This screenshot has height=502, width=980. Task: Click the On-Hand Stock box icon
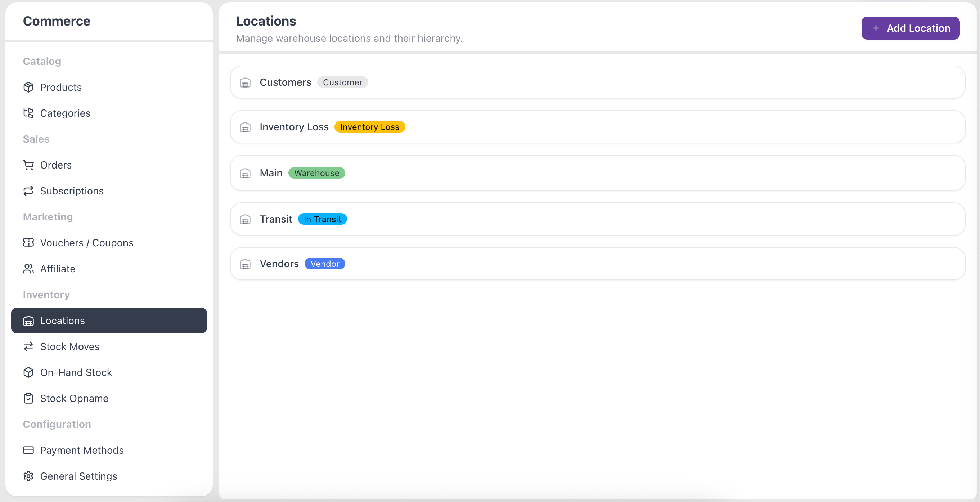(28, 372)
